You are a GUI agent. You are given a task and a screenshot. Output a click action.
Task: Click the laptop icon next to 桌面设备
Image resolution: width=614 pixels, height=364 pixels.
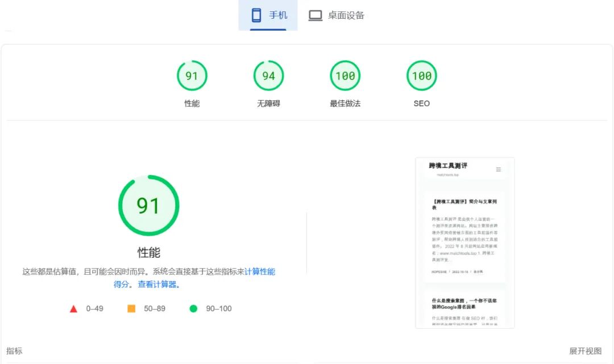(315, 15)
